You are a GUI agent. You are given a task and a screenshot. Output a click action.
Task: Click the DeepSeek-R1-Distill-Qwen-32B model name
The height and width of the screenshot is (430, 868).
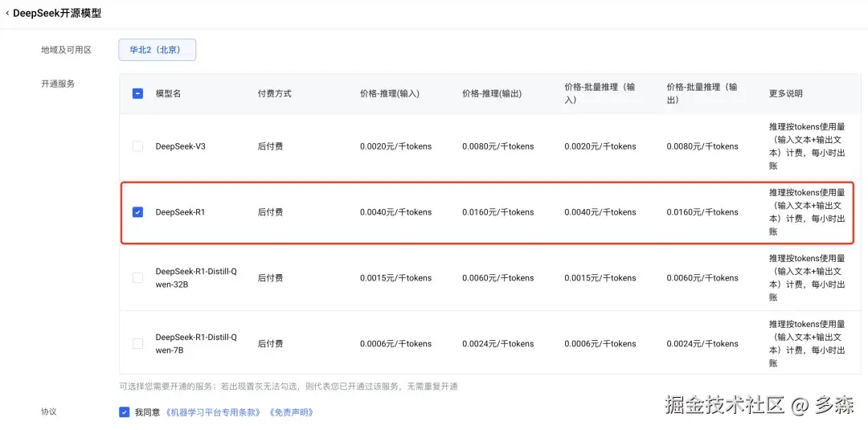click(197, 278)
